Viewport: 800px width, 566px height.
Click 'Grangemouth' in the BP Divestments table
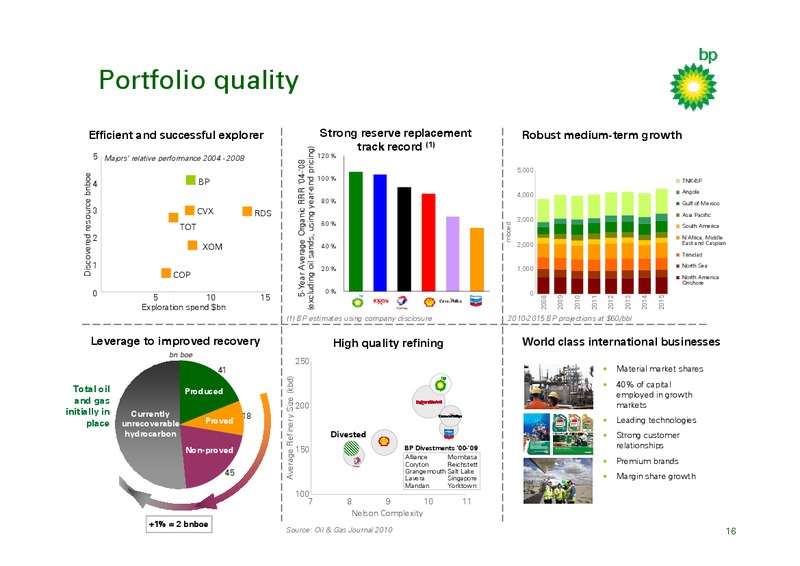pyautogui.click(x=425, y=472)
